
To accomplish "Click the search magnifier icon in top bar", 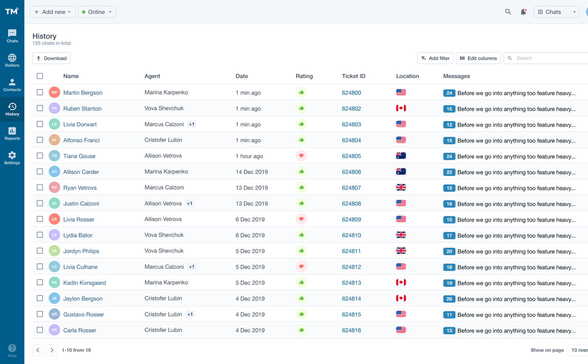I will point(508,11).
